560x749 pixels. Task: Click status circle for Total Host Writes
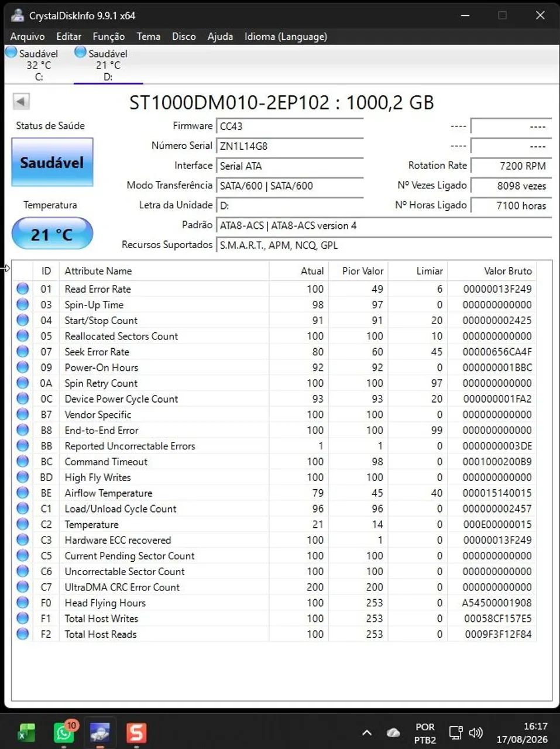pyautogui.click(x=23, y=618)
